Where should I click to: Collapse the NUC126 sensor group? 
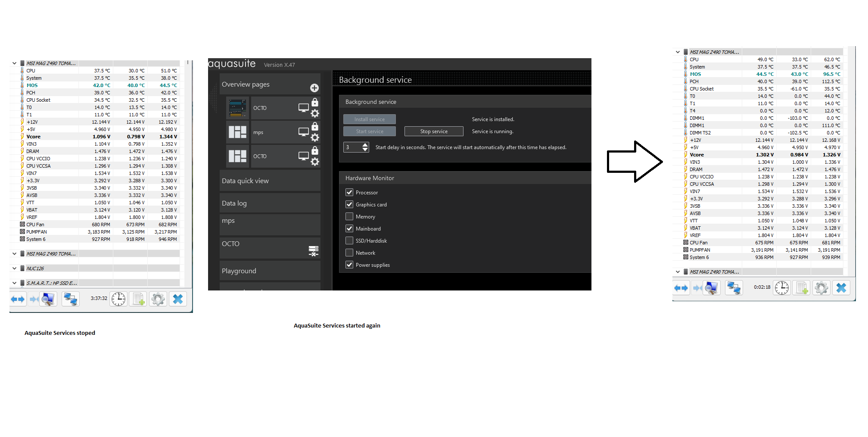point(14,268)
